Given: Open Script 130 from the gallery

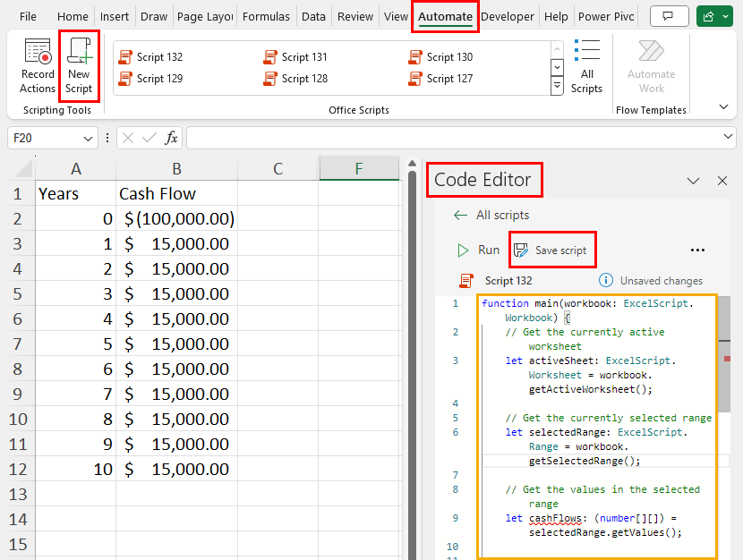Looking at the screenshot, I should point(440,56).
